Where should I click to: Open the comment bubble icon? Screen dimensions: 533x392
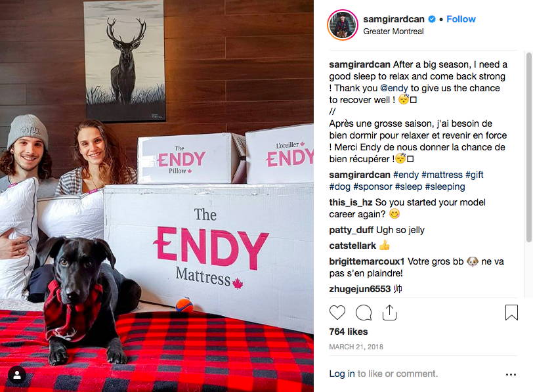click(364, 313)
